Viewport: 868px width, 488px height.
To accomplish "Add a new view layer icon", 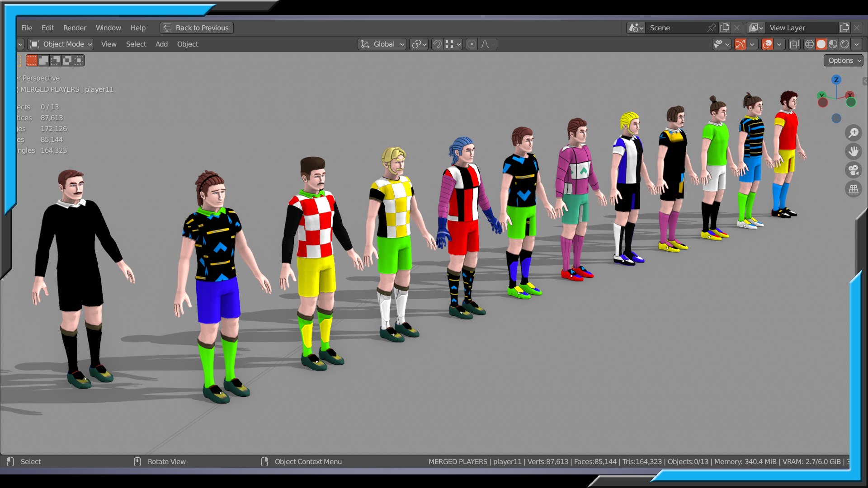I will (x=844, y=28).
